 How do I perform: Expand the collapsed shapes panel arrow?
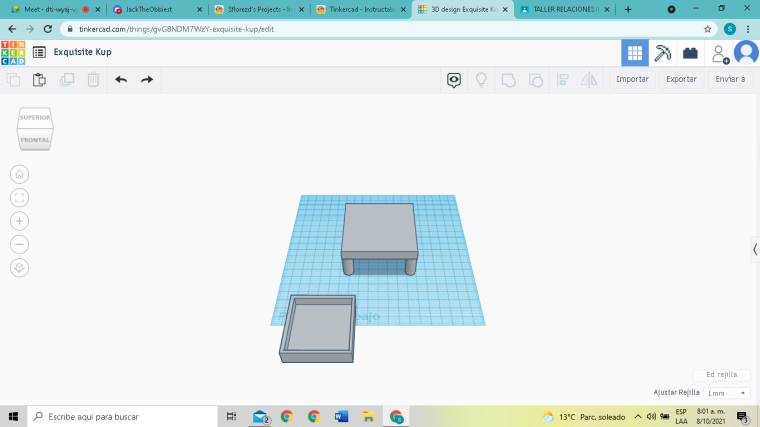(755, 250)
